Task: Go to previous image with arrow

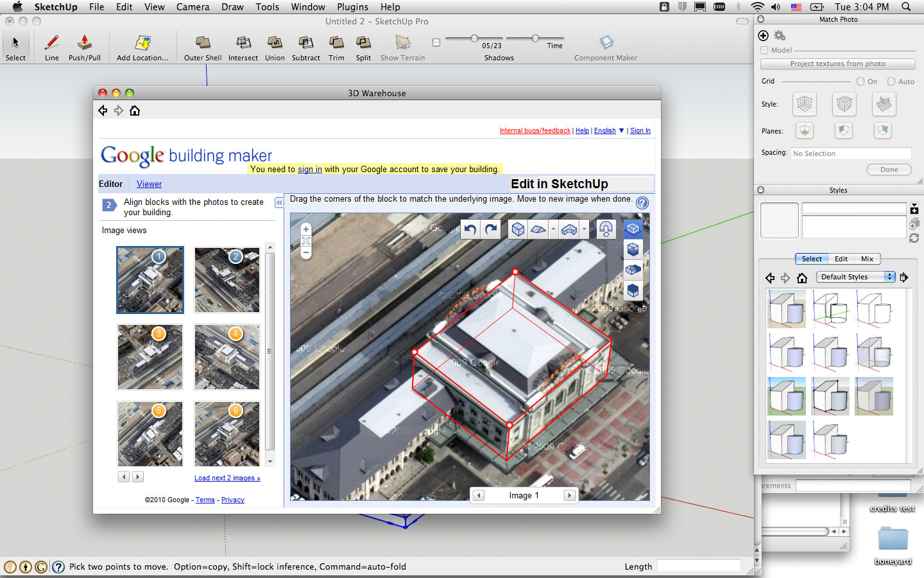Action: 479,495
